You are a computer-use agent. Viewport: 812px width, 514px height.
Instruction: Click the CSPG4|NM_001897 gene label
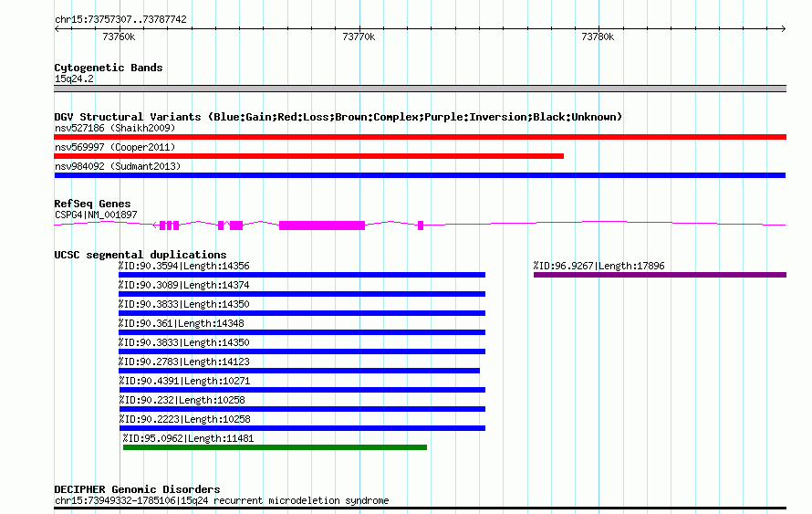tap(96, 215)
